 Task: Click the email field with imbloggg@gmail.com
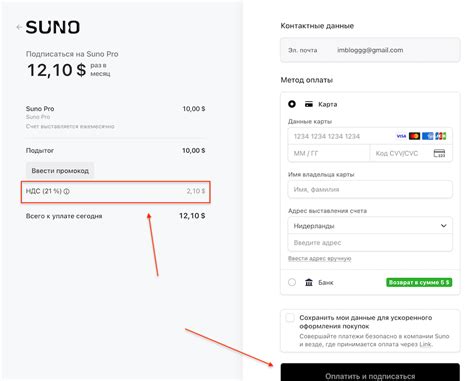pyautogui.click(x=370, y=50)
